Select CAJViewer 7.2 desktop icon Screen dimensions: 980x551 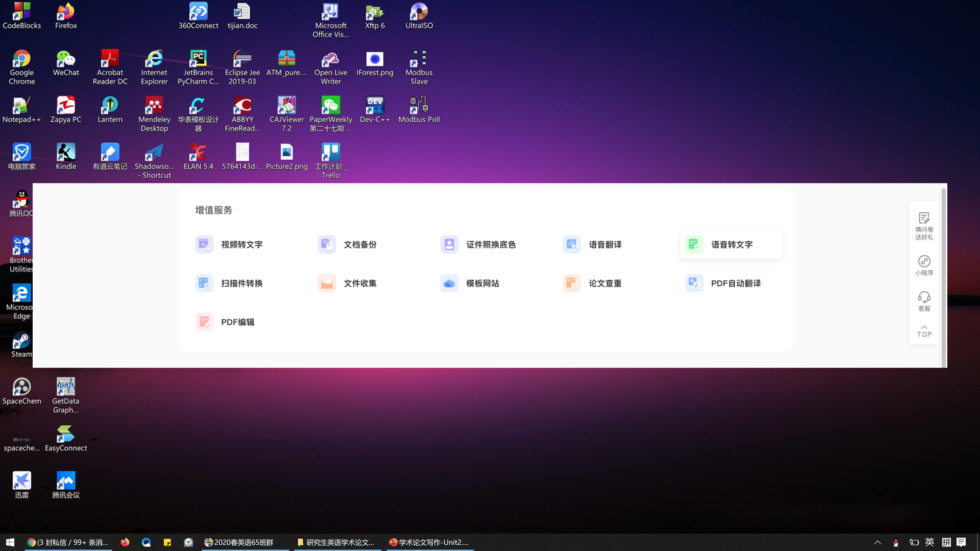pos(287,114)
